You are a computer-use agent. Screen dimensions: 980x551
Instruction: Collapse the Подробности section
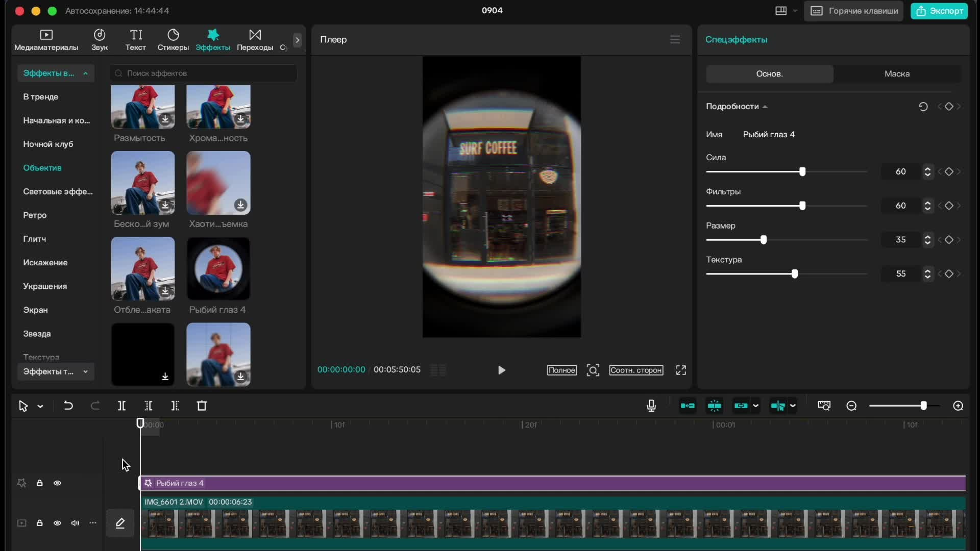point(765,107)
